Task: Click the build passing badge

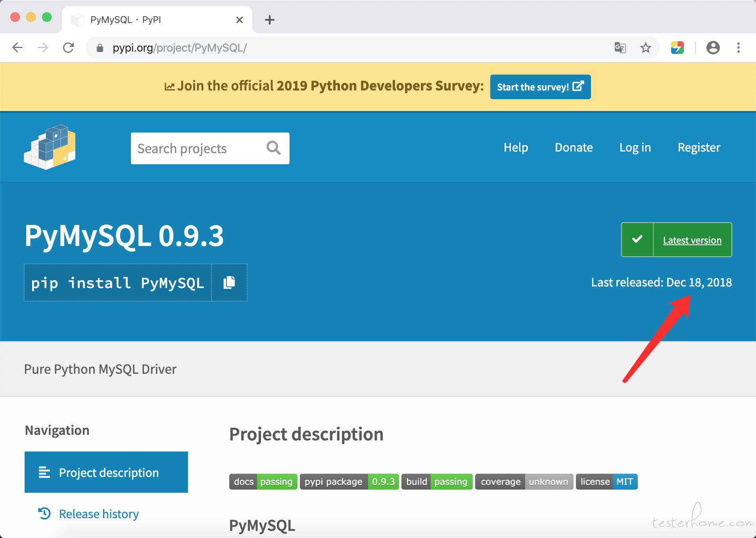Action: 437,482
